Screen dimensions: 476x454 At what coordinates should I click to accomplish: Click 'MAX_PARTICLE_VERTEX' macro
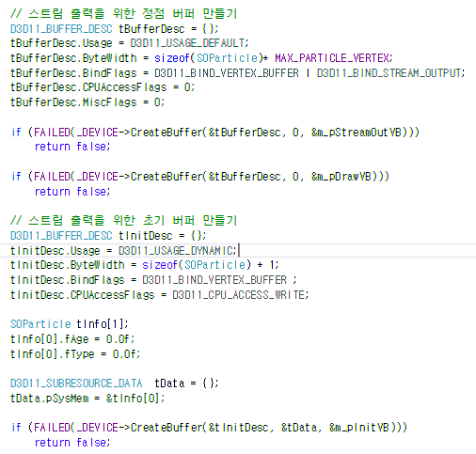click(x=332, y=58)
